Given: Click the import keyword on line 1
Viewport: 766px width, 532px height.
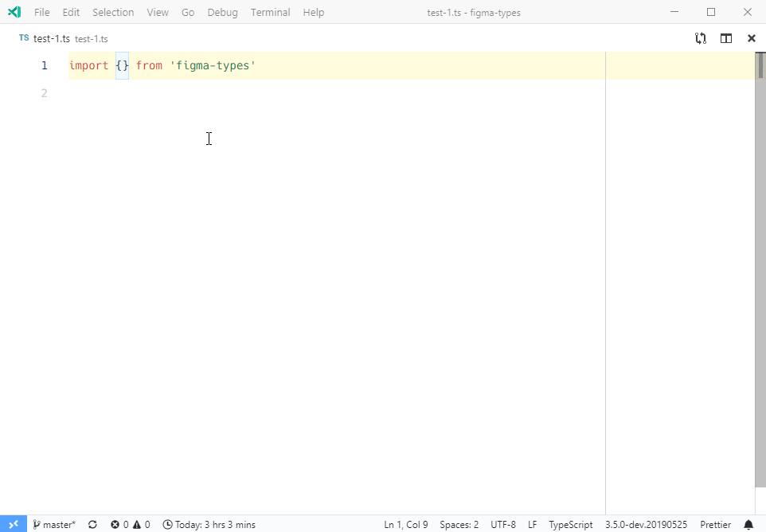Looking at the screenshot, I should [88, 65].
